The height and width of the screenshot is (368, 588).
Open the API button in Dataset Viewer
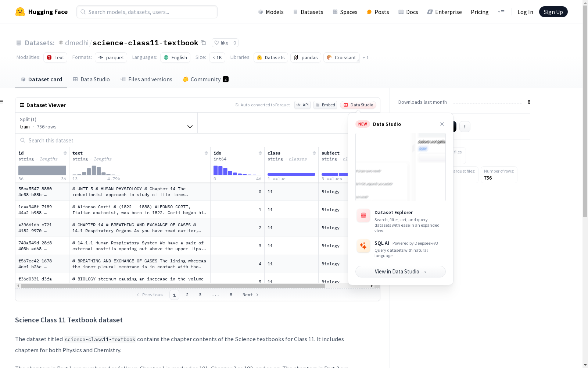(302, 105)
